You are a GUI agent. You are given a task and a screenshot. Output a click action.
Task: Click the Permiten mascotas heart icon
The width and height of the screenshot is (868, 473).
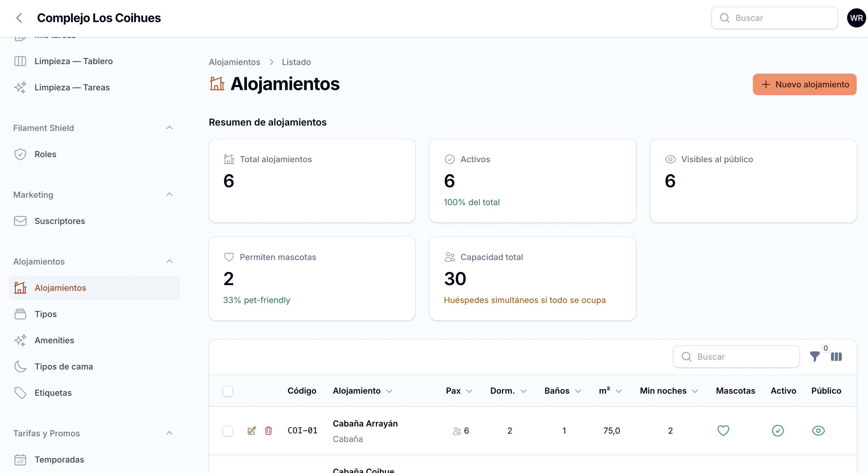point(229,257)
